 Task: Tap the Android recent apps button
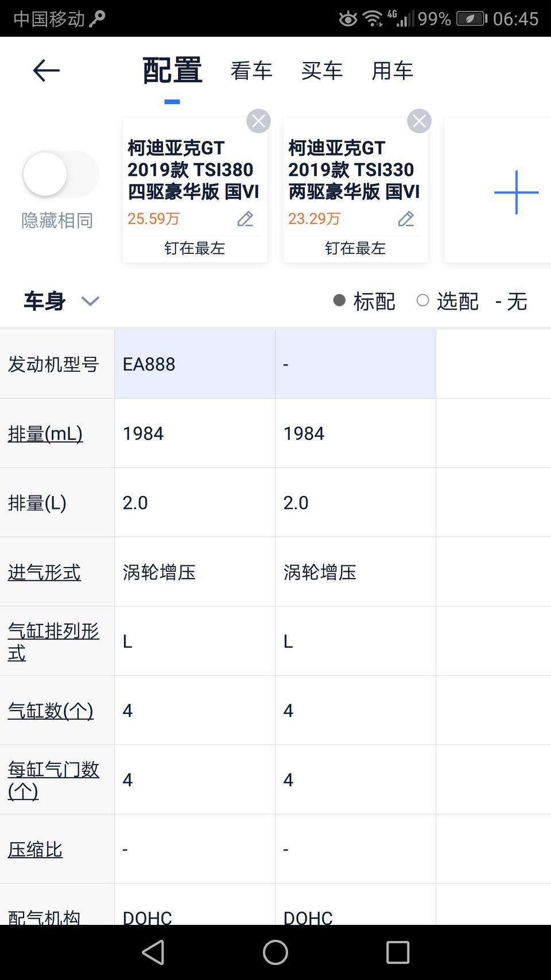click(x=398, y=952)
